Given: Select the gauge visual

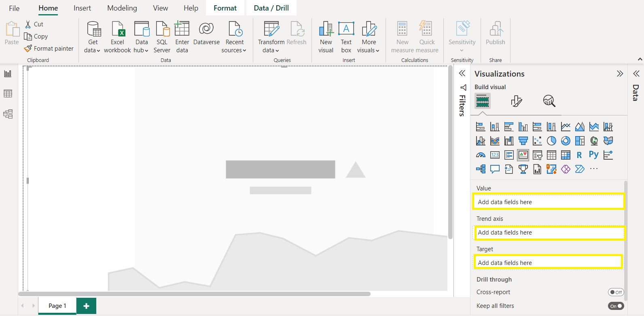Looking at the screenshot, I should [481, 155].
